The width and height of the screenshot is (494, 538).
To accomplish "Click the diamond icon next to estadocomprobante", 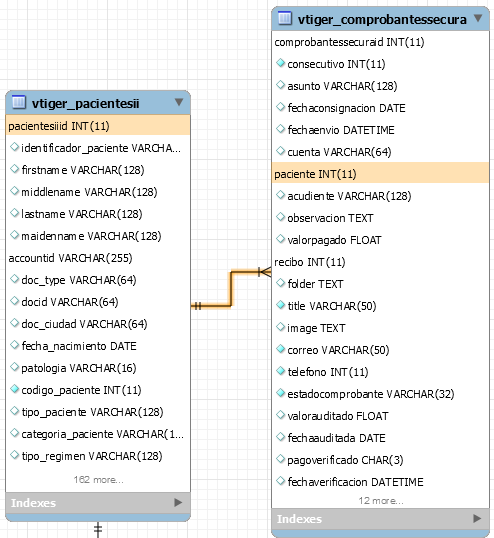I will [281, 393].
